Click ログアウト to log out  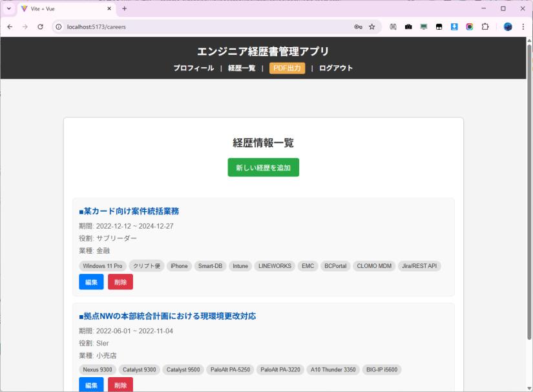click(x=336, y=68)
